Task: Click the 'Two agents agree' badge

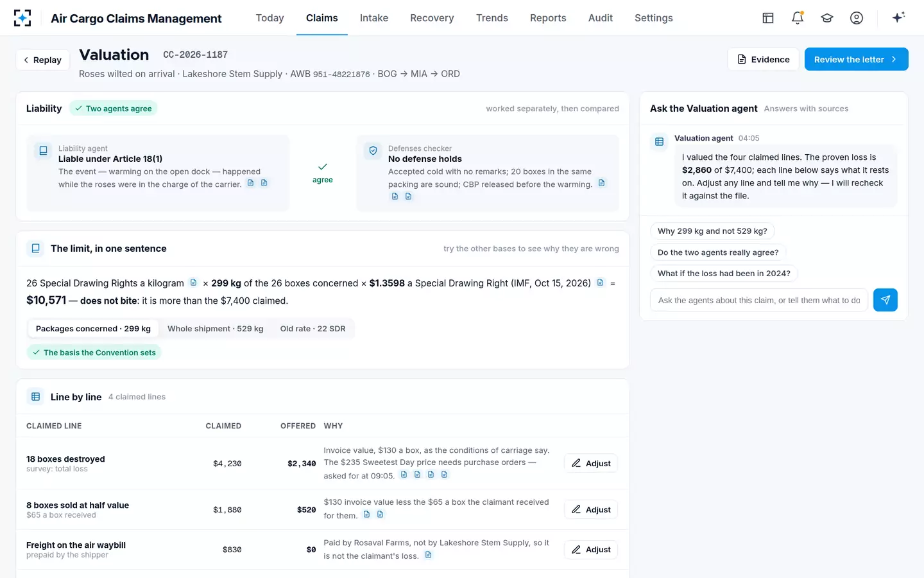Action: coord(114,109)
